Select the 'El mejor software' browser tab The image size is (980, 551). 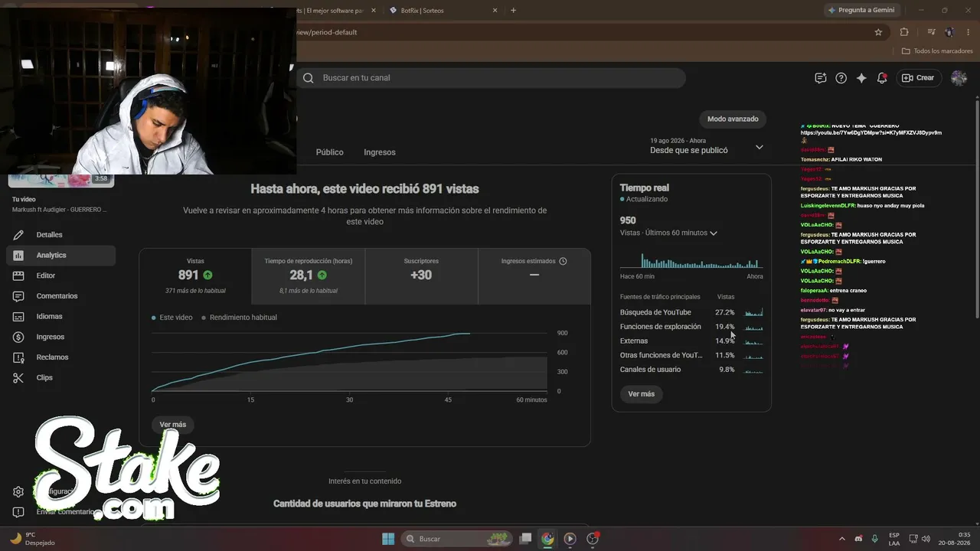pos(337,11)
